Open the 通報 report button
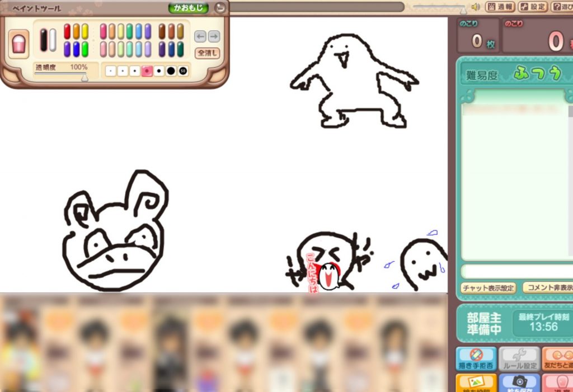The image size is (573, 392). click(x=500, y=7)
